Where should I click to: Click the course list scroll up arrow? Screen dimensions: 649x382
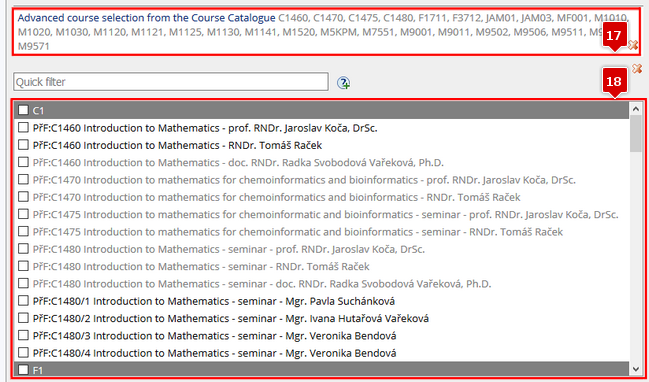636,109
